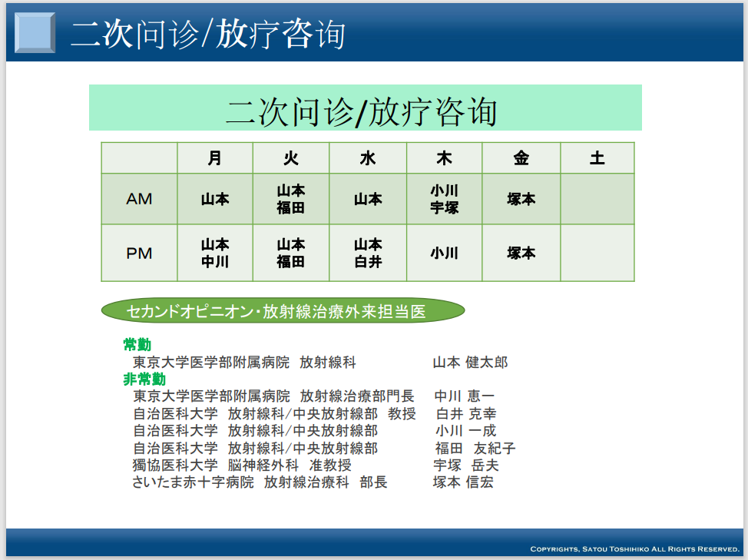Click the 山本 中川 cell in PM row
This screenshot has height=560, width=748.
coord(215,253)
